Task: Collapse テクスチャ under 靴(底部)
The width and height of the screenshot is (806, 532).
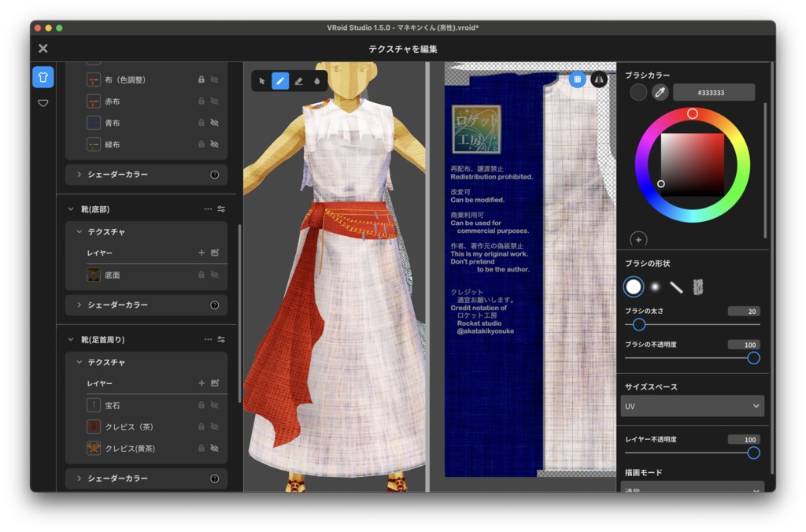Action: [x=79, y=232]
